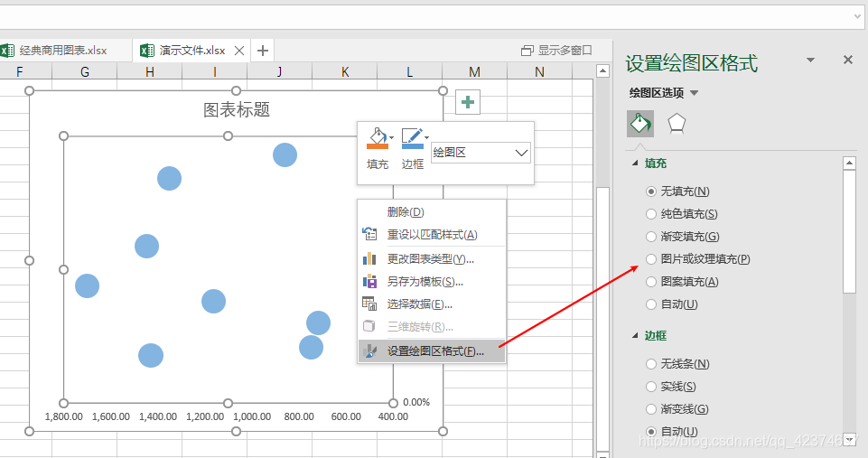Screen dimensions: 868x458
Task: Select 渐变线(G) radio button
Action: coord(651,409)
